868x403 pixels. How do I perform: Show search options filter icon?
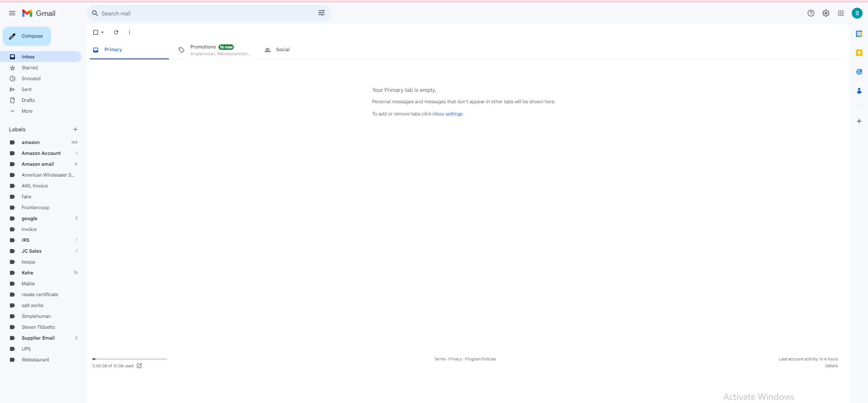click(322, 13)
